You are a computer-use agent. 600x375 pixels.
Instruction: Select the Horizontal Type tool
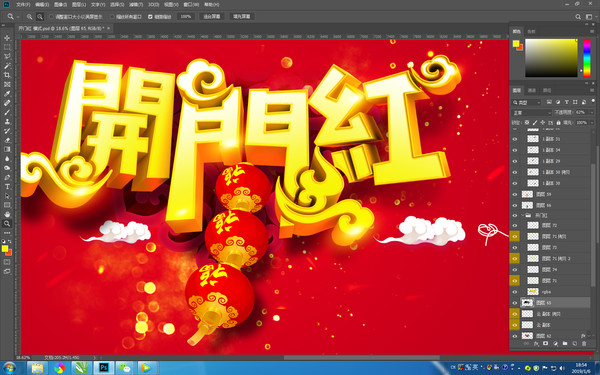[x=7, y=187]
